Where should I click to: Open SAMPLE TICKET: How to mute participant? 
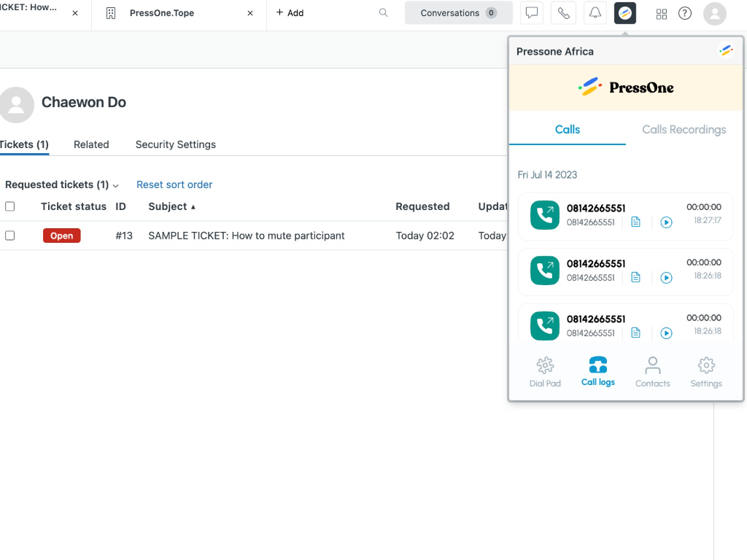point(246,236)
